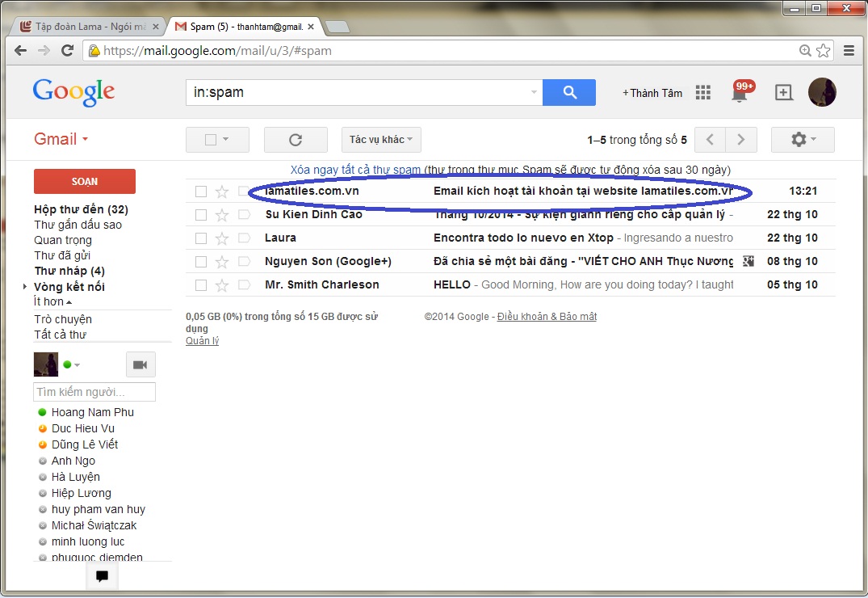Open the 'Tác vụ khác' dropdown
Image resolution: width=868 pixels, height=598 pixels.
click(381, 140)
